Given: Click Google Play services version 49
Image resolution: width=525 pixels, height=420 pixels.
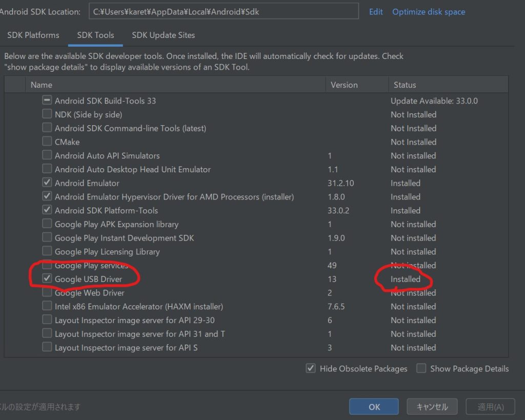Looking at the screenshot, I should point(332,266).
